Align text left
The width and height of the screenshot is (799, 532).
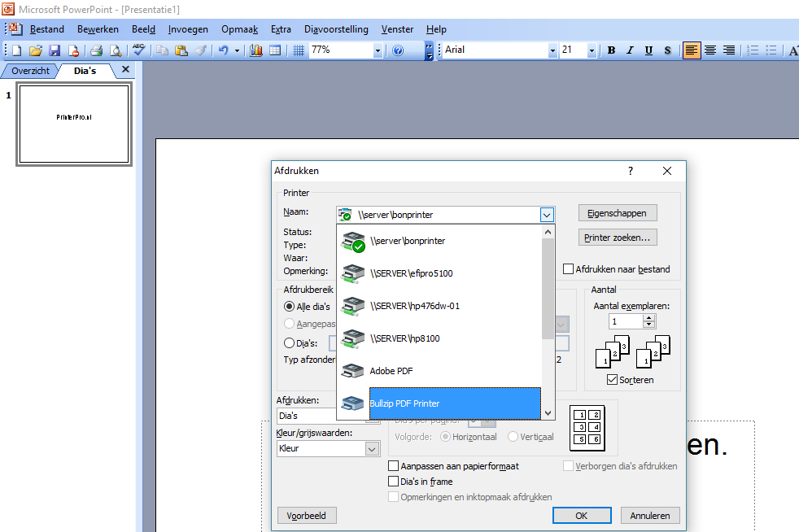[x=692, y=50]
